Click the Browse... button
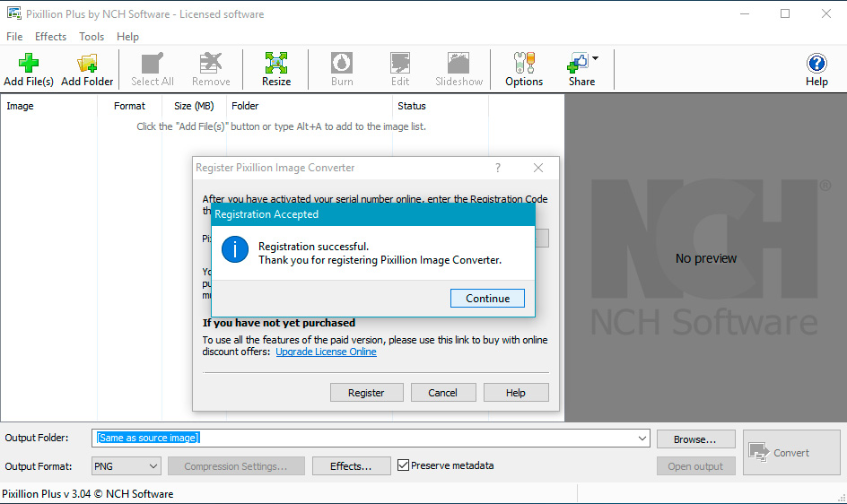Screen dimensions: 847x504 [x=695, y=439]
